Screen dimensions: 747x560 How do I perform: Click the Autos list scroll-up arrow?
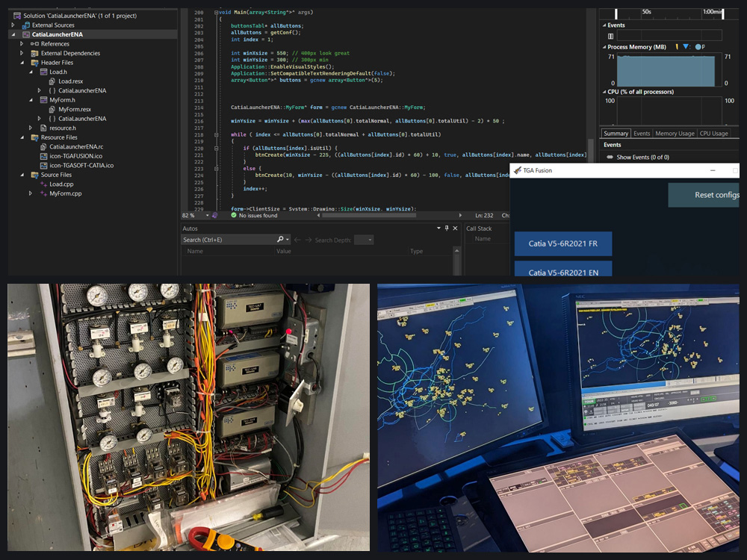click(457, 251)
